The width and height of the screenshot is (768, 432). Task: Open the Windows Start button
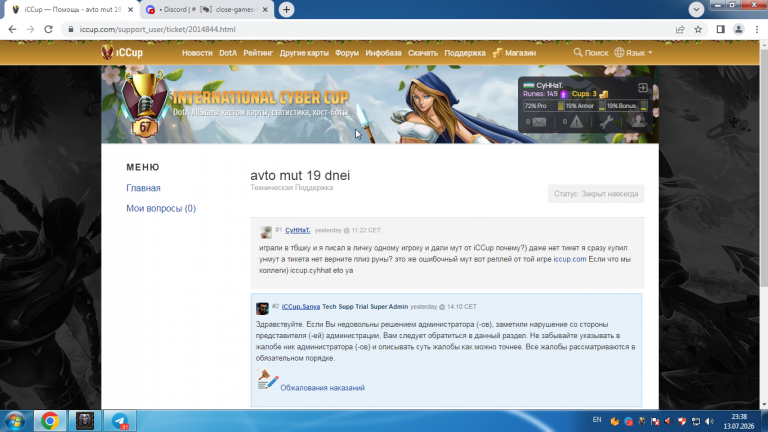(15, 421)
